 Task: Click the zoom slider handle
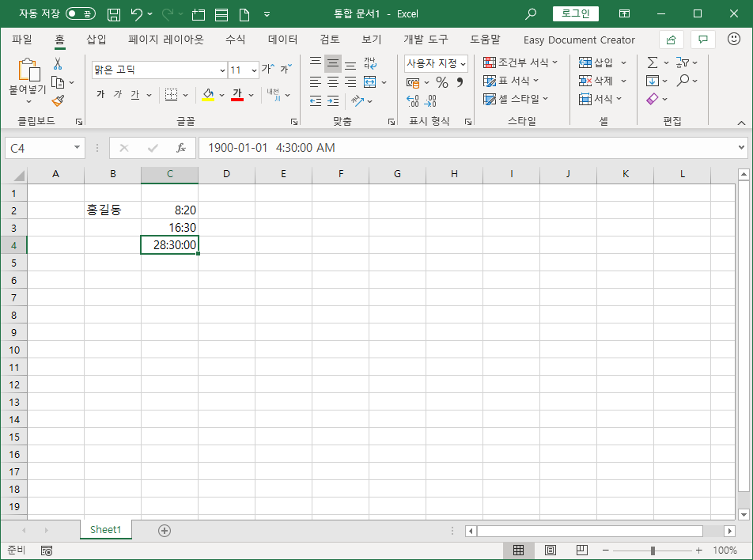click(652, 551)
